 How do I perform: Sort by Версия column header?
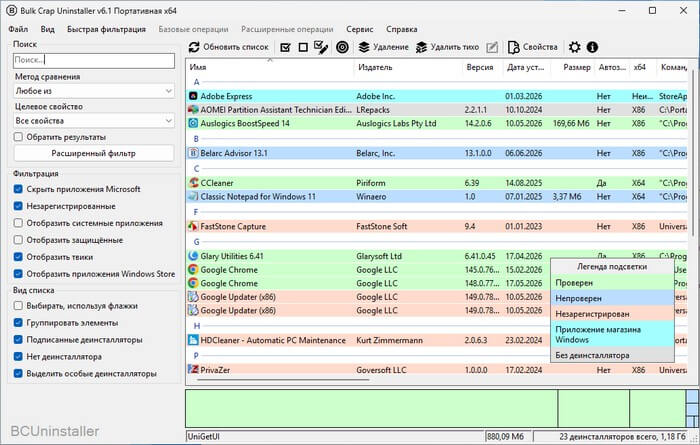click(x=483, y=67)
